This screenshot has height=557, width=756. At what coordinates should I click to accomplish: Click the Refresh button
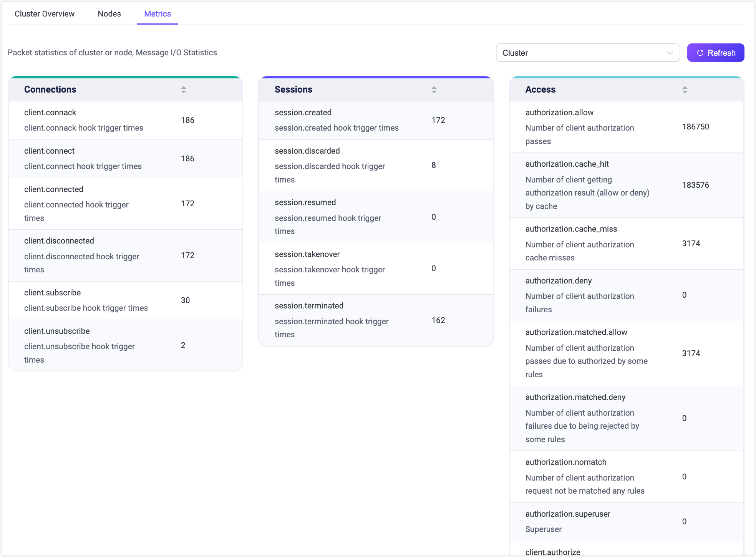715,53
